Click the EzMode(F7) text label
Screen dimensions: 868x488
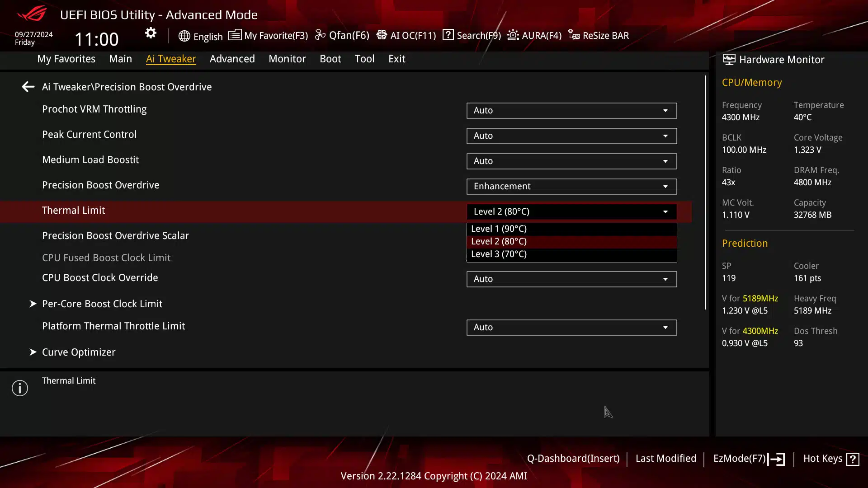(x=740, y=459)
